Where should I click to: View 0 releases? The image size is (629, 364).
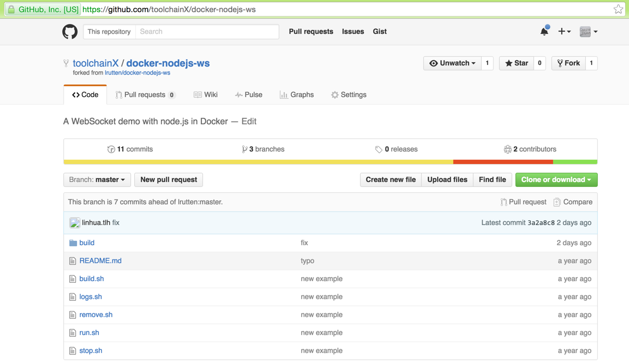click(x=397, y=149)
